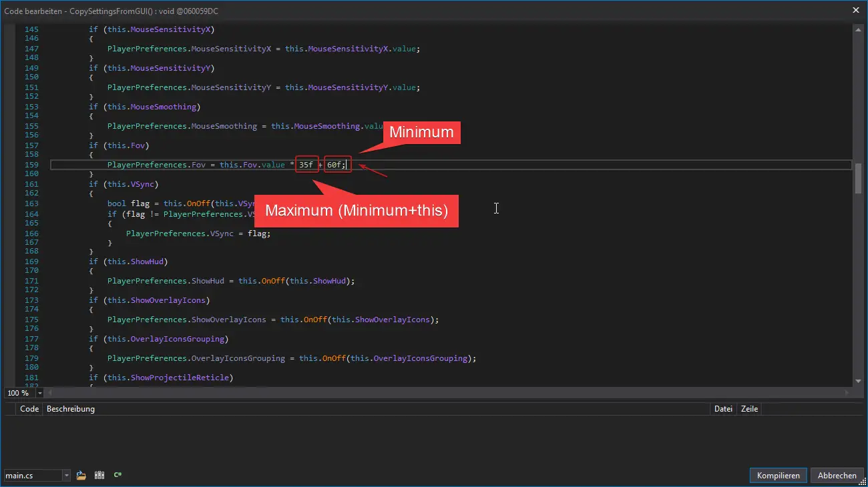Open the main.cs file dropdown
The width and height of the screenshot is (868, 487).
(x=66, y=476)
